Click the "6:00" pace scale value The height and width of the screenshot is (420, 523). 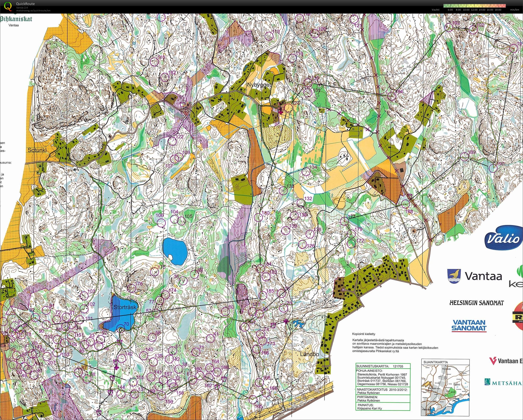(450, 10)
